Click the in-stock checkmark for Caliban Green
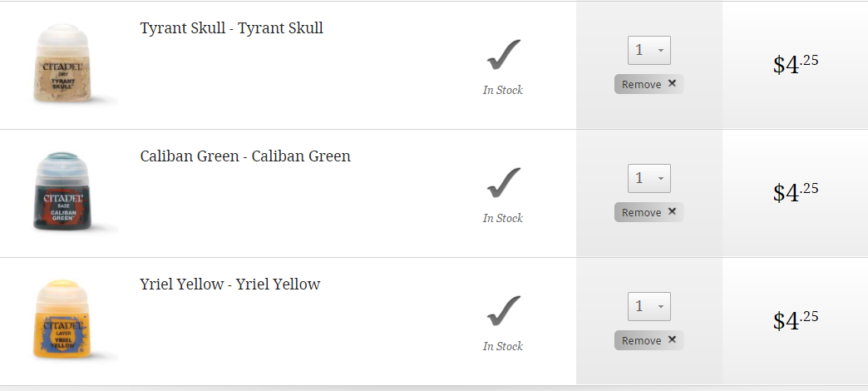This screenshot has height=391, width=868. (503, 183)
